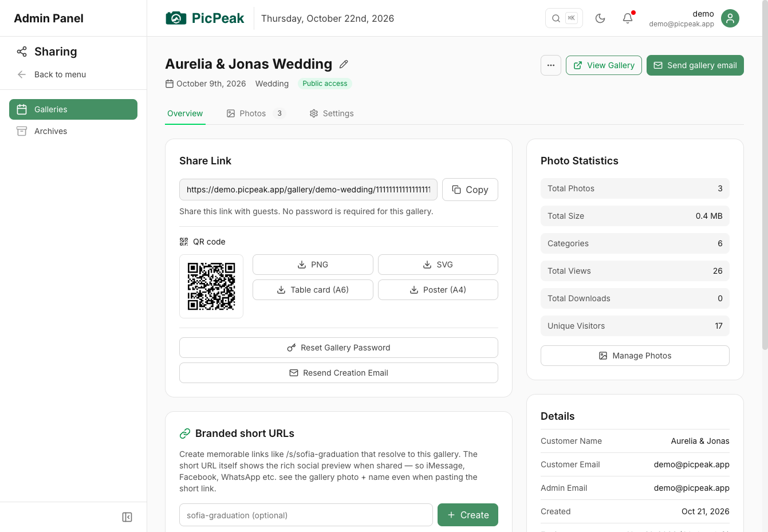The width and height of the screenshot is (768, 532).
Task: Download Poster (A4)
Action: coord(438,290)
